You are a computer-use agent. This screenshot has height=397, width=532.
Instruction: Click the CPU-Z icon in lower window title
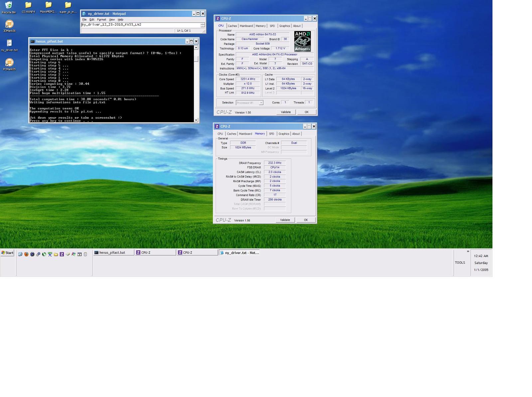tap(217, 126)
